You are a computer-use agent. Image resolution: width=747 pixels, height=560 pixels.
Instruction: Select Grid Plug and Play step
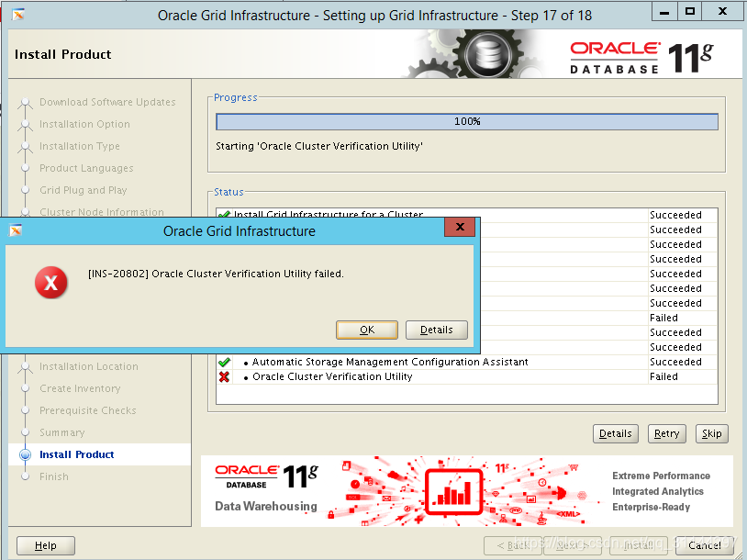84,190
